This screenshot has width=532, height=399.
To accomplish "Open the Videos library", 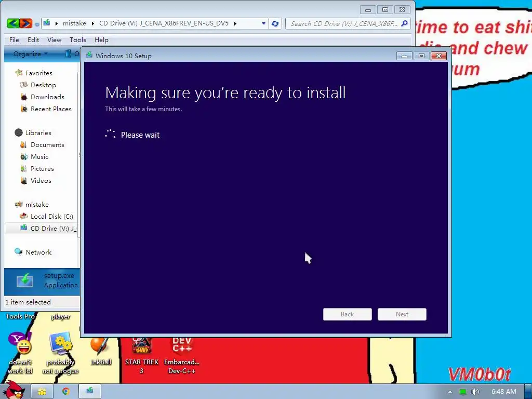I will tap(41, 180).
